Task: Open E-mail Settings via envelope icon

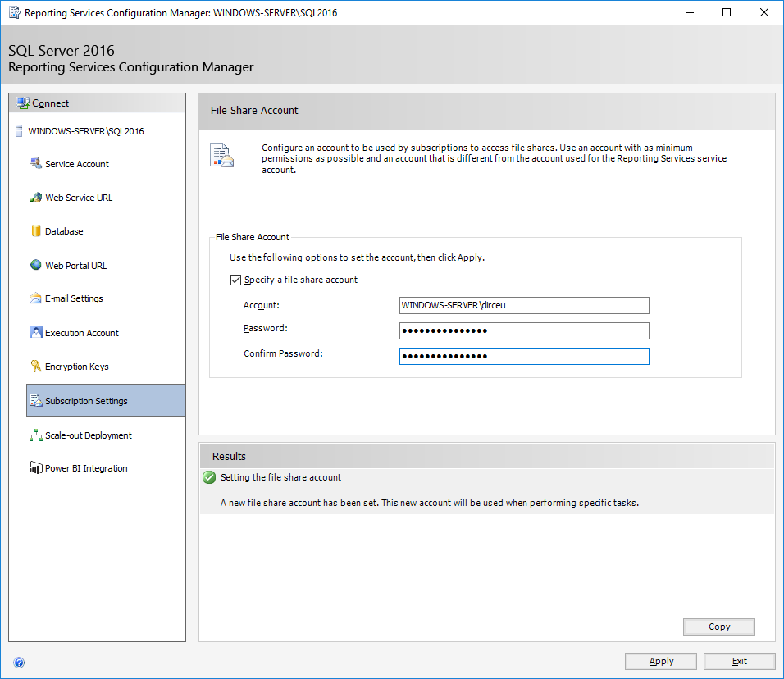Action: pyautogui.click(x=35, y=298)
